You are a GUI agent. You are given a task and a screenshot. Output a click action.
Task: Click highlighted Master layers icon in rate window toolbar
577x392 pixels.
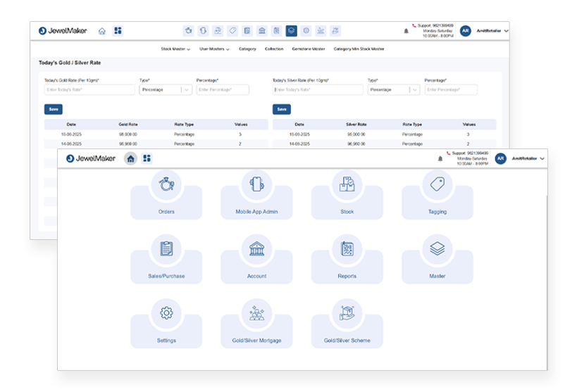[x=292, y=31]
